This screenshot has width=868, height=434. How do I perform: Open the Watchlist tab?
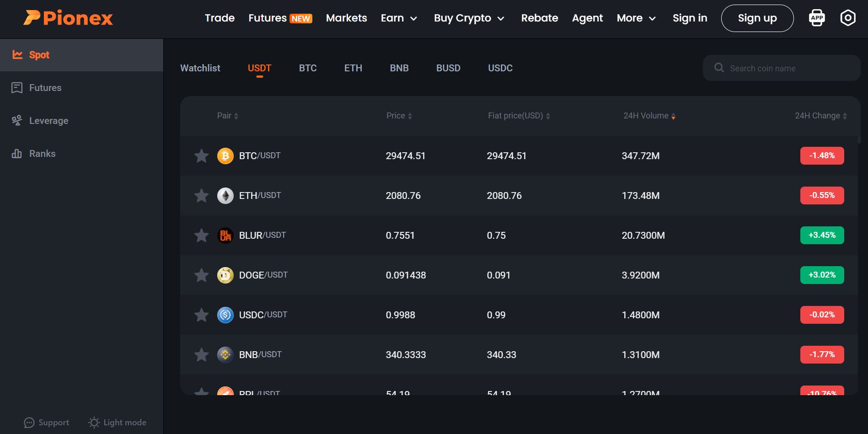pos(200,68)
